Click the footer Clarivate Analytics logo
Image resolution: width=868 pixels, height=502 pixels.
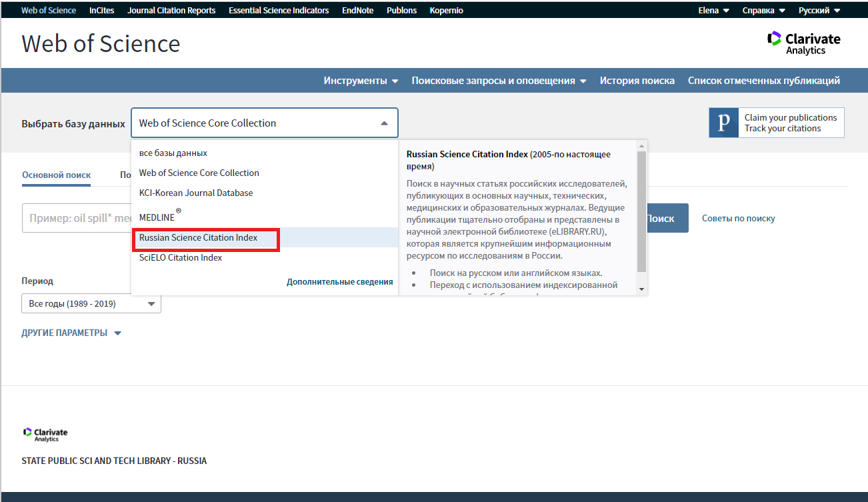pos(45,435)
